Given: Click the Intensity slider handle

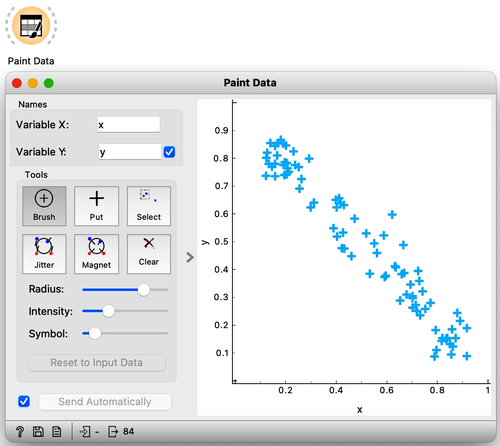Looking at the screenshot, I should (x=108, y=311).
